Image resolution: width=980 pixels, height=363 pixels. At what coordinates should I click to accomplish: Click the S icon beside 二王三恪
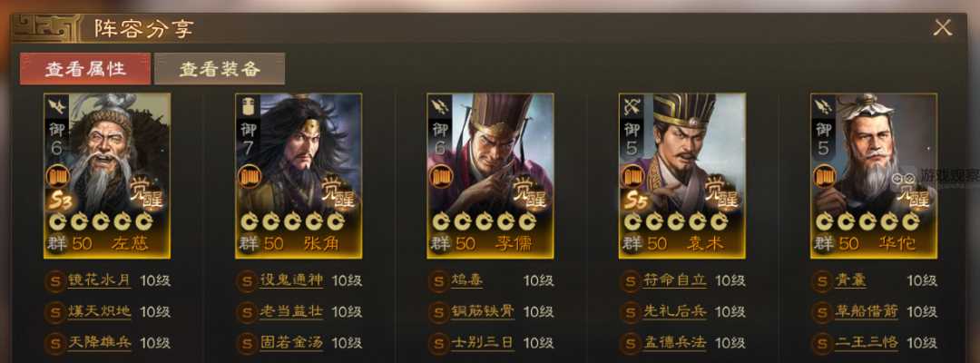(x=822, y=343)
